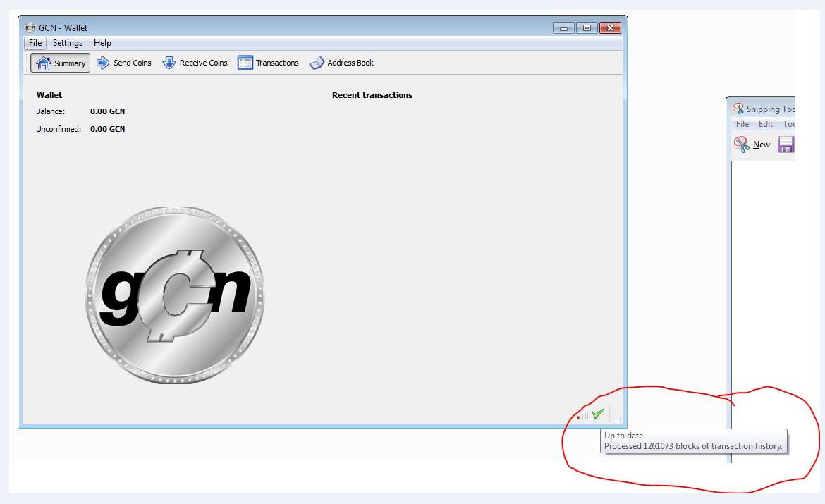Click the network connection bars icon
This screenshot has width=825, height=504.
tap(582, 414)
